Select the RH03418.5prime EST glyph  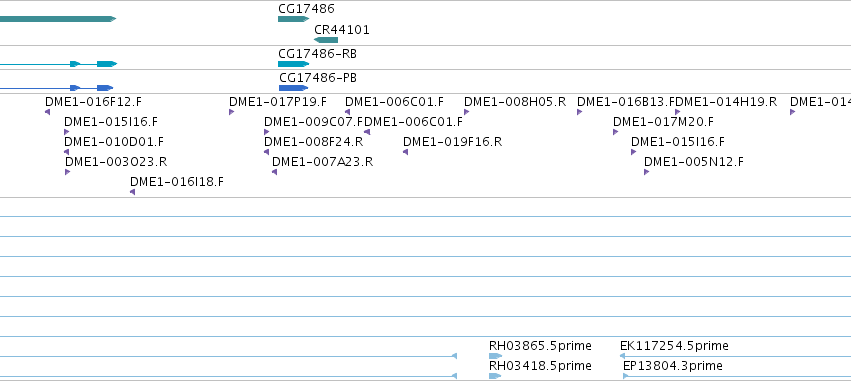(x=495, y=376)
